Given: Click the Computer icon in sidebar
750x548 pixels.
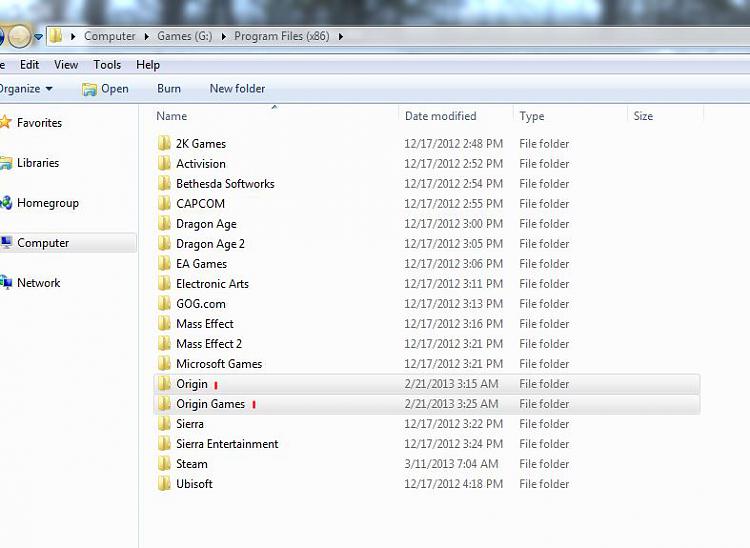Looking at the screenshot, I should 6,242.
